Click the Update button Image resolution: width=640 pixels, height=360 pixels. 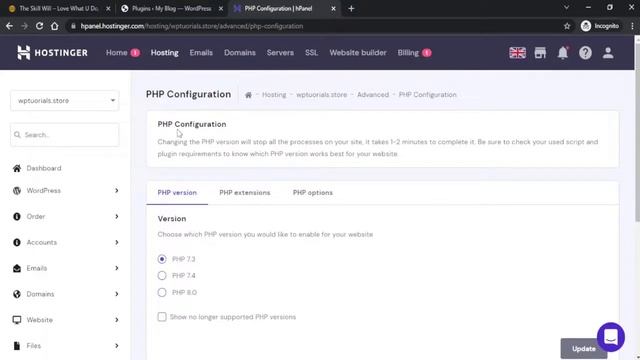click(x=583, y=349)
